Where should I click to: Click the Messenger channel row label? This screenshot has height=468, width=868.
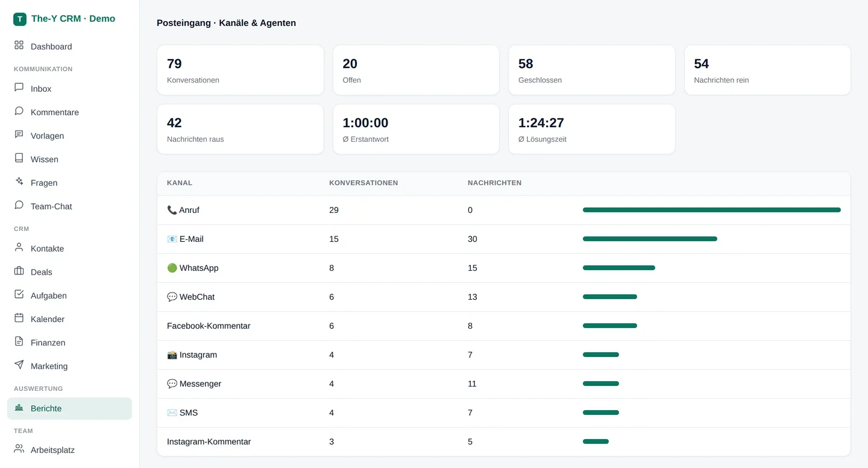pyautogui.click(x=194, y=384)
